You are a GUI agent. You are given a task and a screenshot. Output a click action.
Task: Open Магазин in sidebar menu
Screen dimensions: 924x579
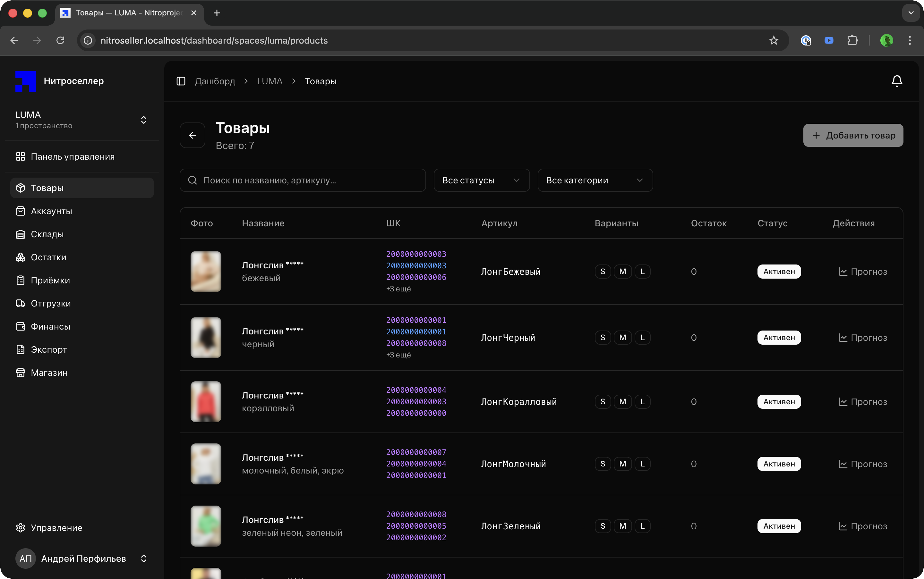point(49,373)
